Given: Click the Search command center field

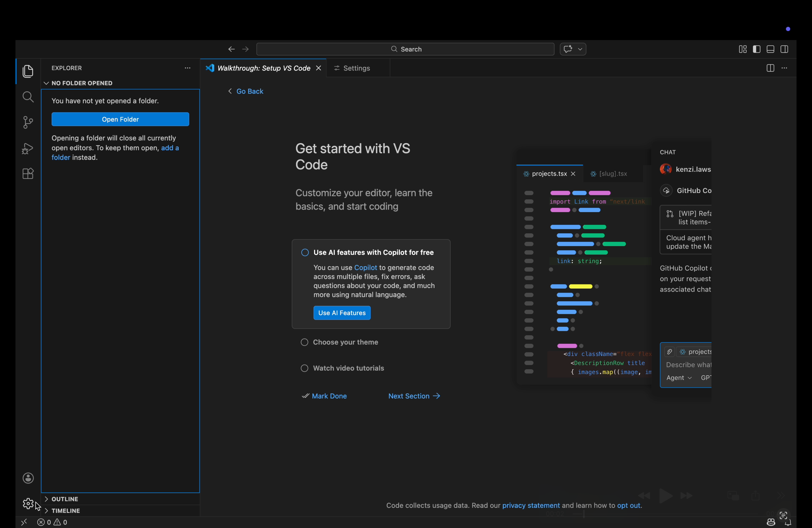Looking at the screenshot, I should 405,49.
